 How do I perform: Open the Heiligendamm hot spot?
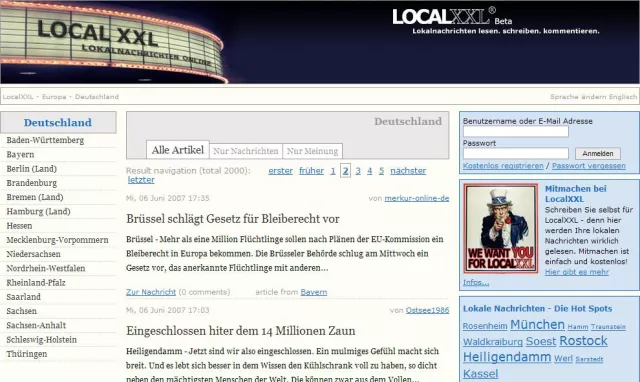pos(507,357)
